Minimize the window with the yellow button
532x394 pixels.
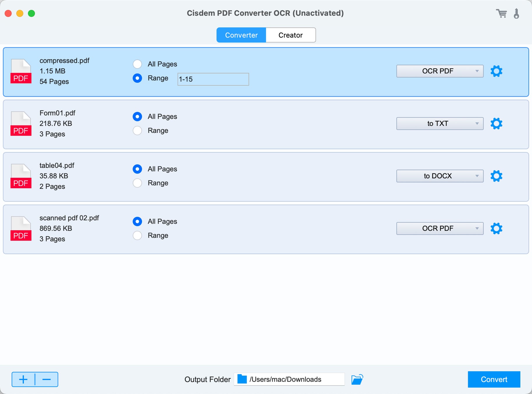coord(20,13)
